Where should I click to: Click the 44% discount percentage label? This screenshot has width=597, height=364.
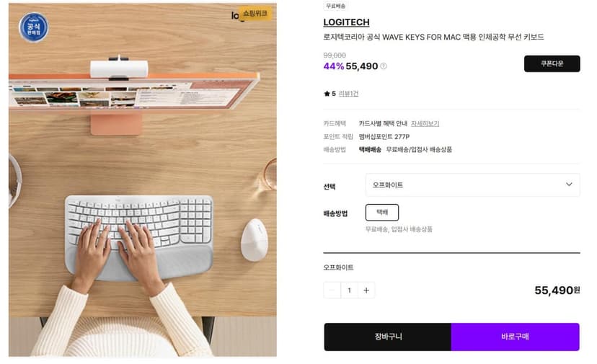coord(334,66)
